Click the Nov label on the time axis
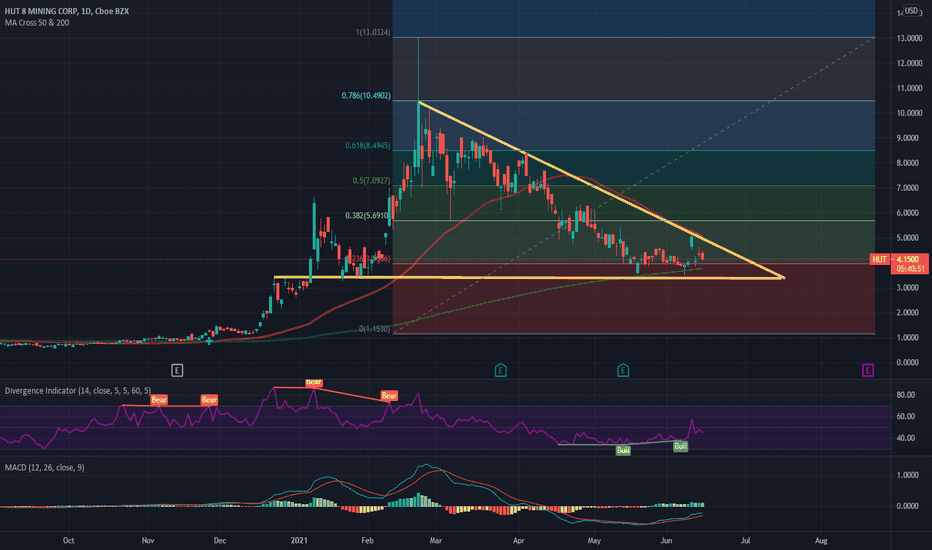 pyautogui.click(x=148, y=540)
